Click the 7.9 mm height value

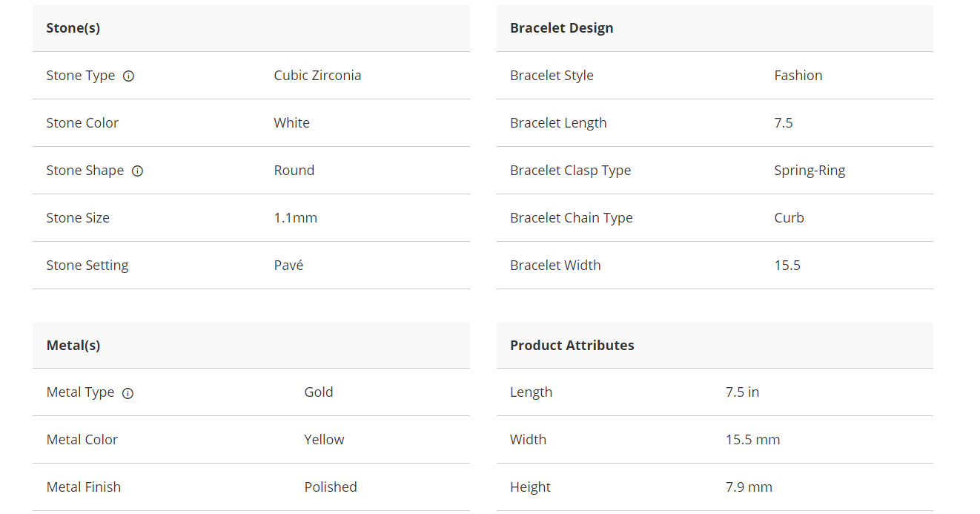(x=749, y=487)
